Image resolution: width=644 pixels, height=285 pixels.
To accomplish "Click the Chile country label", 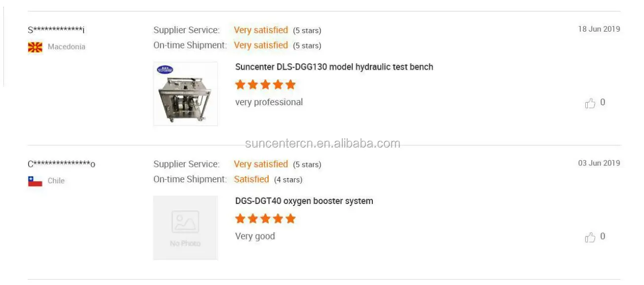I will [x=56, y=181].
